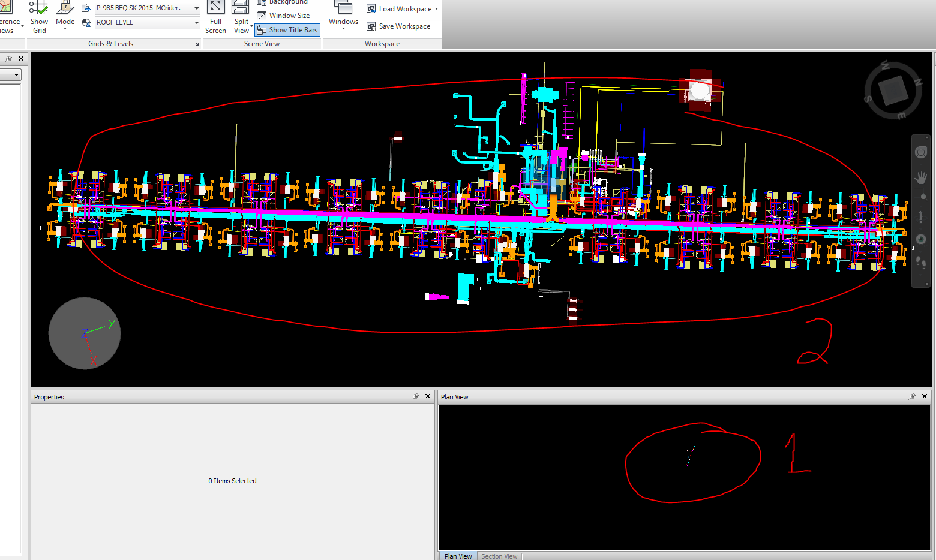Switch to the Section View tab

point(499,556)
